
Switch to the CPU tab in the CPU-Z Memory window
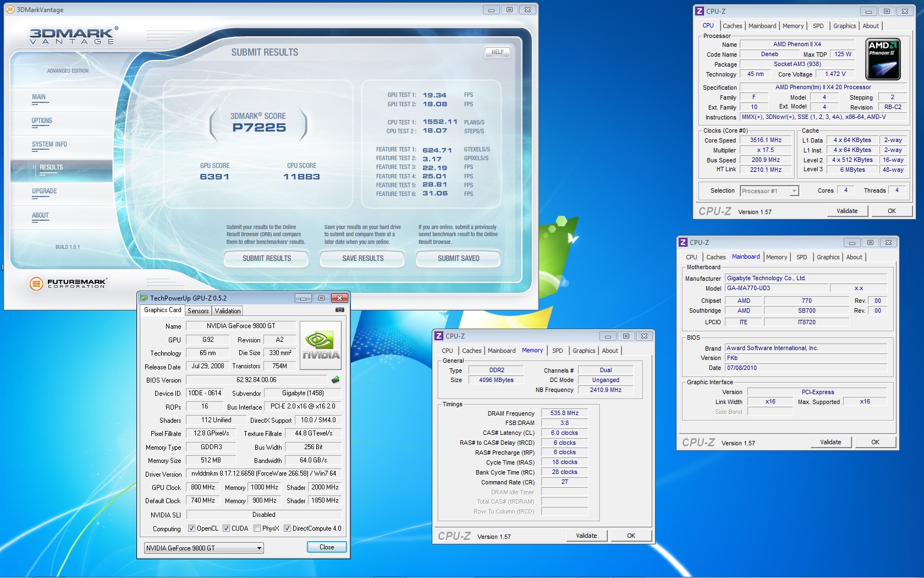[x=448, y=351]
